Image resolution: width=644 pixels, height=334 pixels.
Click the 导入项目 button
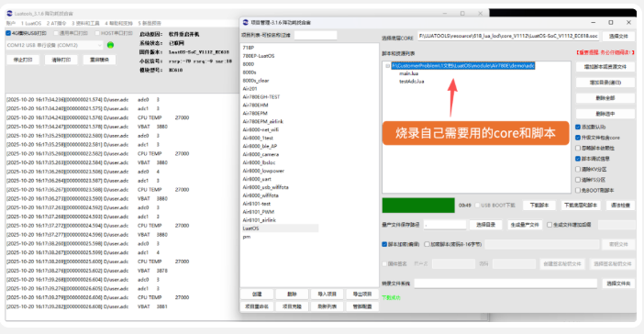point(327,295)
